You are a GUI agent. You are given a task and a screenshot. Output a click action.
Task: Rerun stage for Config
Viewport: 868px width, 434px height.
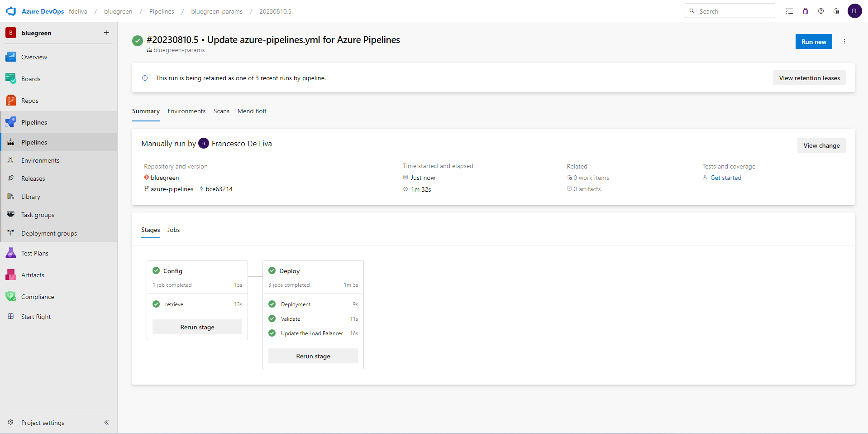[197, 327]
